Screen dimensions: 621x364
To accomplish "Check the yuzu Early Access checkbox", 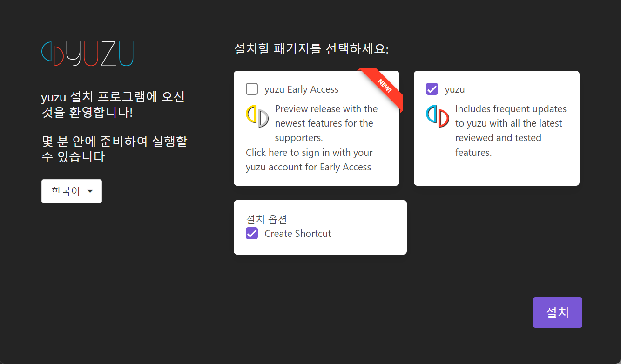I will pos(252,89).
